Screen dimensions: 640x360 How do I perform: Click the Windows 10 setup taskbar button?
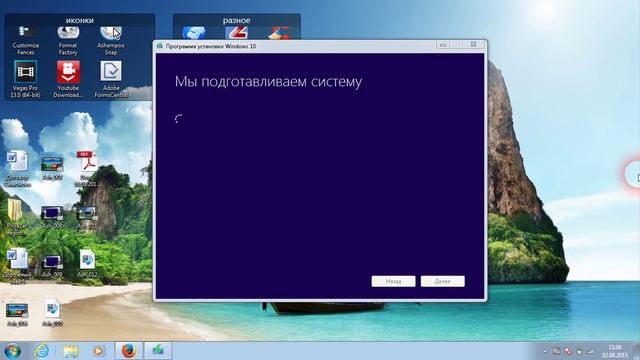point(158,351)
